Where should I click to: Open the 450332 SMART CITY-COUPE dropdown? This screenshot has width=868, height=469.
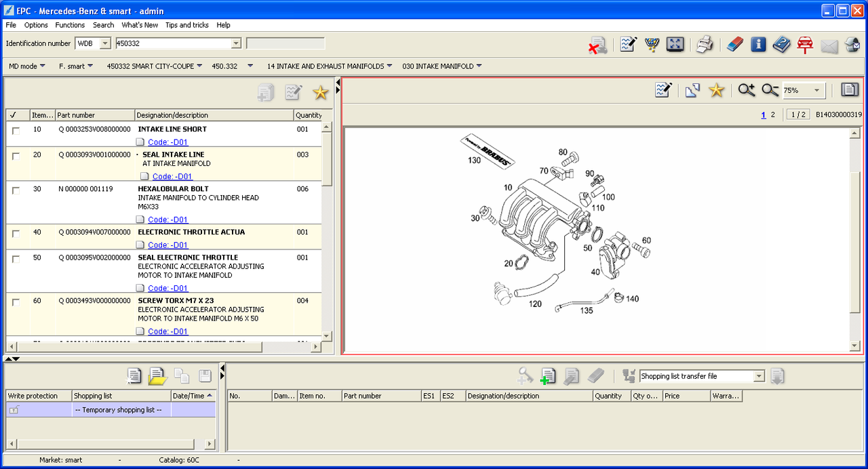pos(155,66)
